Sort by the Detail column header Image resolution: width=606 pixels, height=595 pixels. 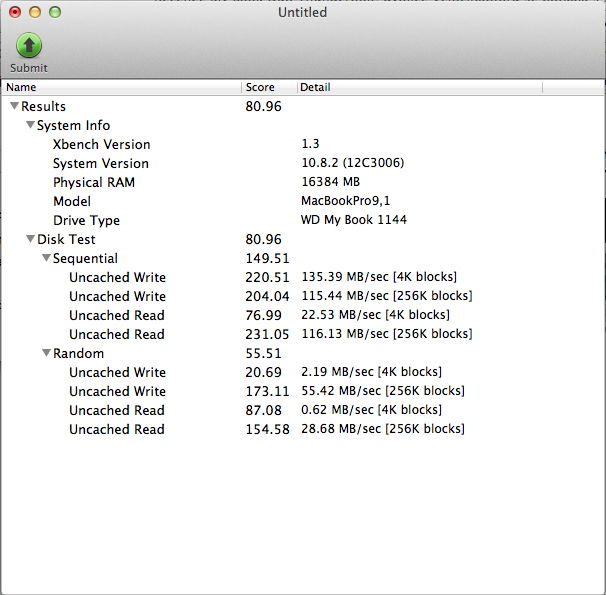click(x=420, y=87)
